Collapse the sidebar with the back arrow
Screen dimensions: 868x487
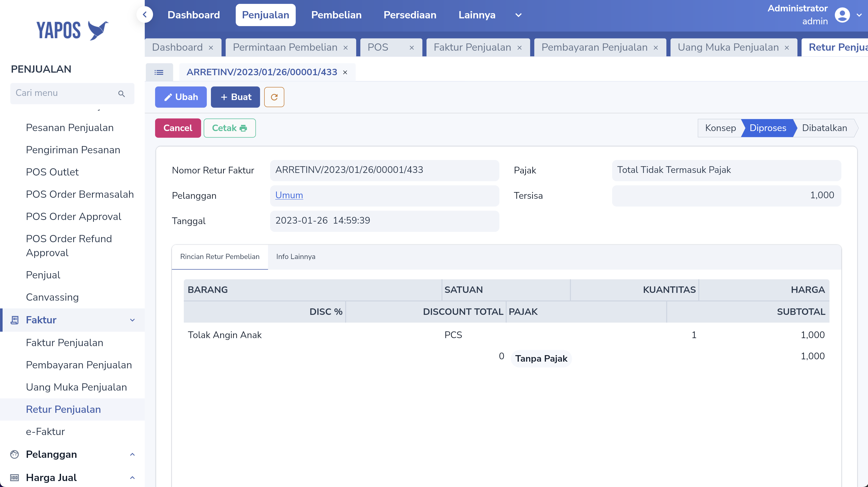point(145,14)
